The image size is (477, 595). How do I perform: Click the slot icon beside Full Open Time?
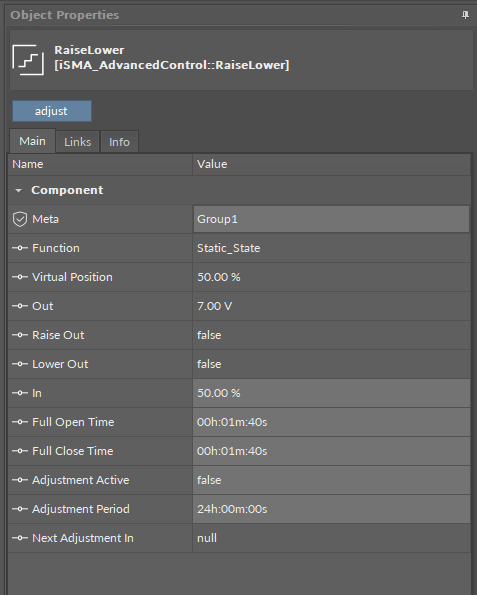[20, 422]
